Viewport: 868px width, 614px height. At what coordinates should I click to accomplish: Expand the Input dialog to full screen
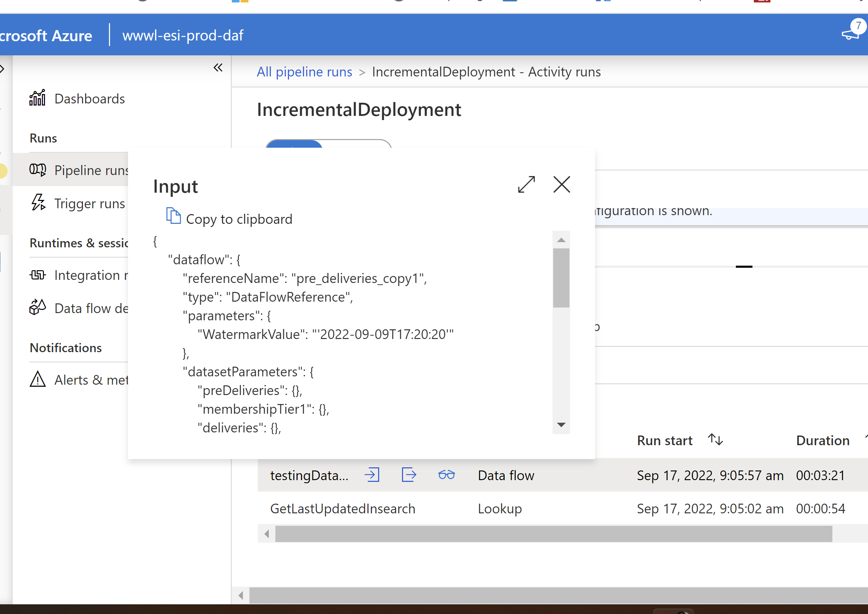(x=526, y=185)
